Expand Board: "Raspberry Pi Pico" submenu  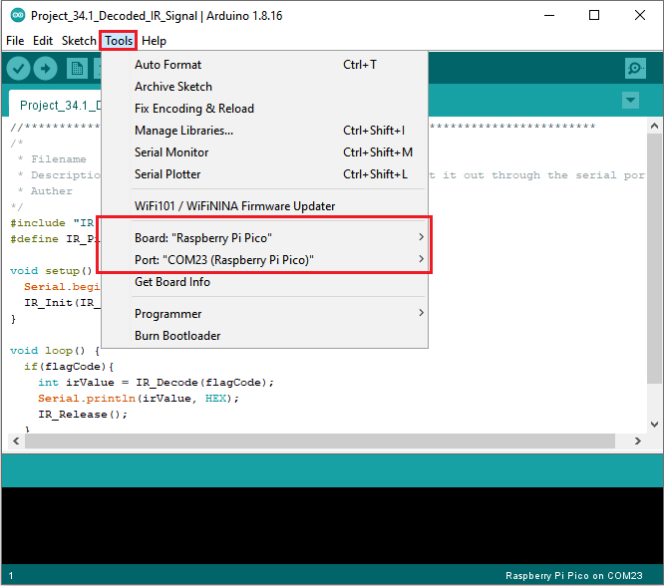pyautogui.click(x=265, y=238)
